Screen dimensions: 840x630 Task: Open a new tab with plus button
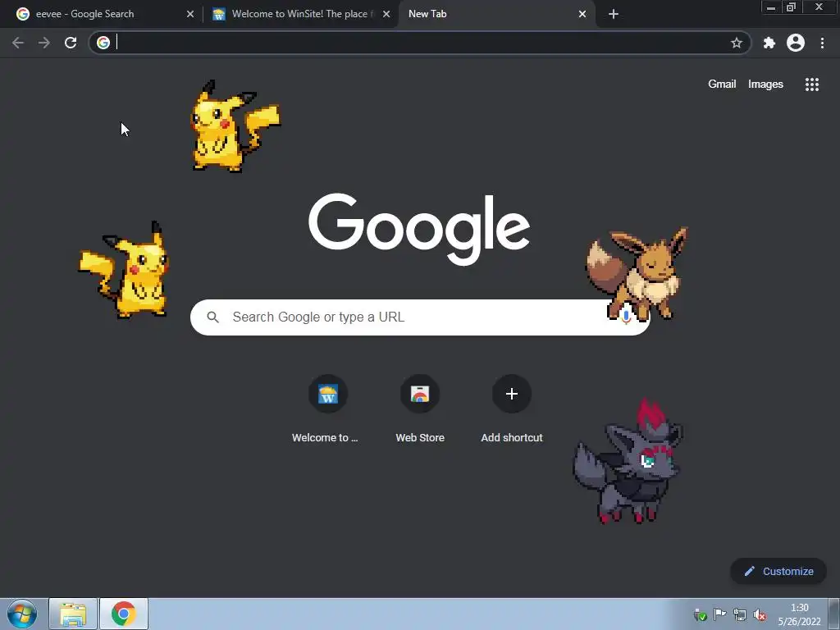pyautogui.click(x=614, y=14)
